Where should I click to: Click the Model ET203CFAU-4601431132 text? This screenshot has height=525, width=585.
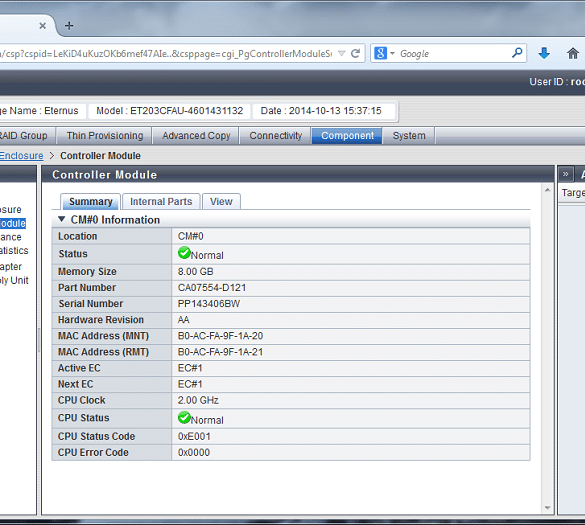[169, 111]
